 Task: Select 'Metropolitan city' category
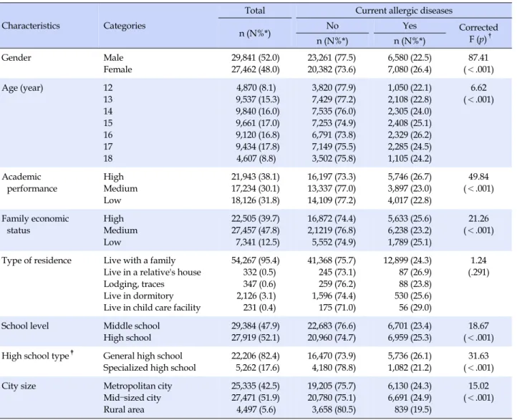137,386
